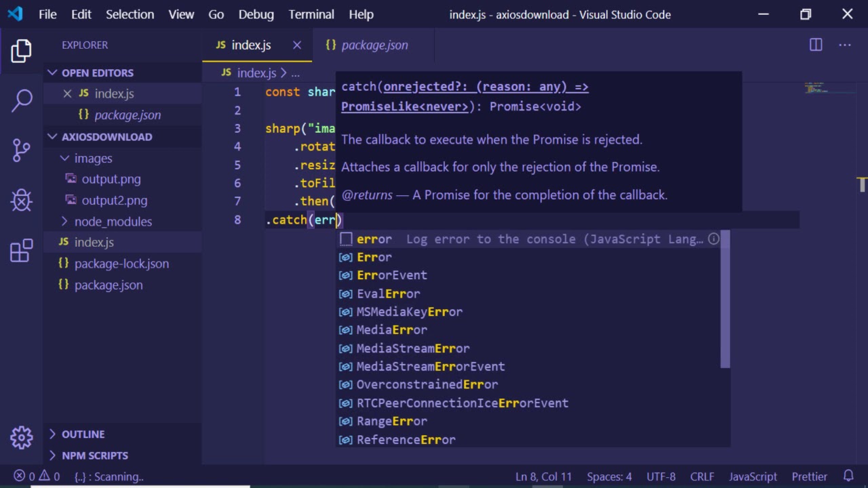Screen dimensions: 868x488
Task: Open the Manage gear icon
Action: [x=22, y=437]
